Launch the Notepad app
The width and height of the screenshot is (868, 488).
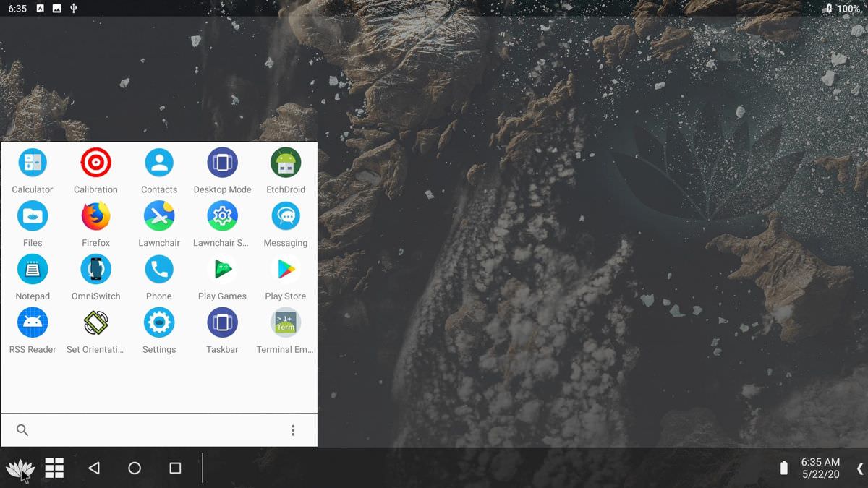point(33,270)
